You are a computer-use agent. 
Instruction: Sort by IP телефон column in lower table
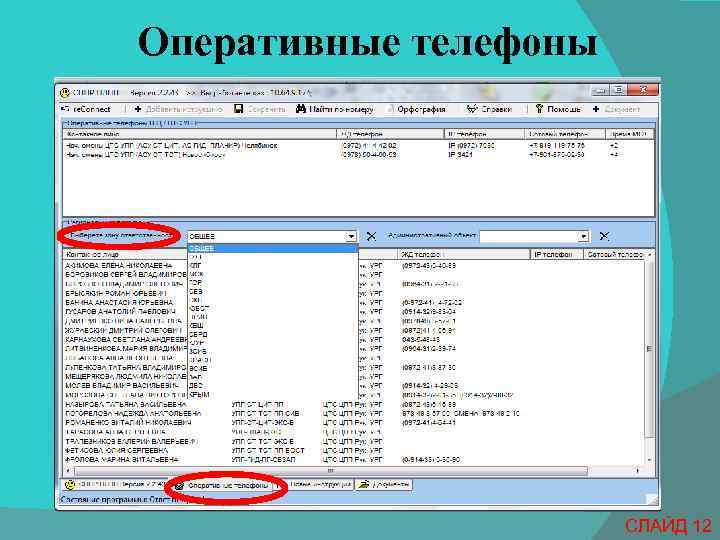coord(556,254)
